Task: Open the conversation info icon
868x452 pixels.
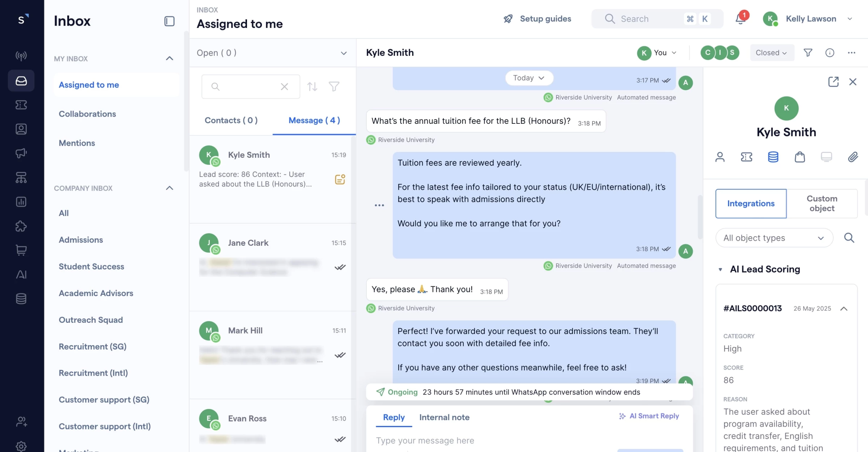Action: click(830, 53)
